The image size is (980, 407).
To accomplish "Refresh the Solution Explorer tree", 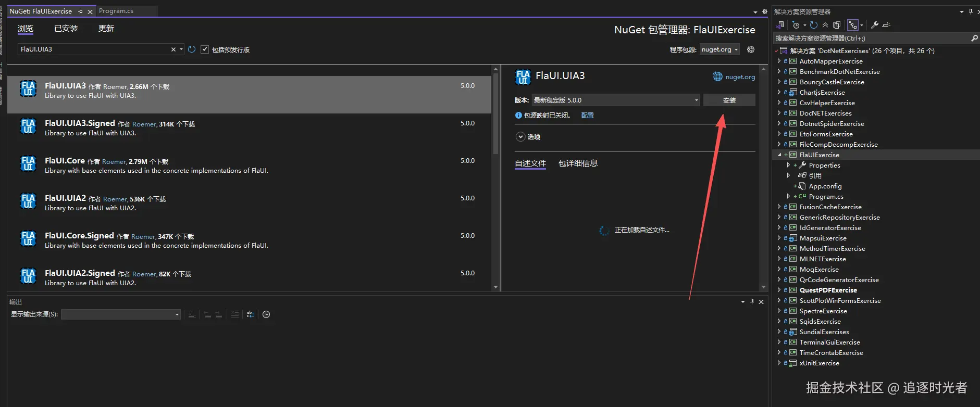I will 814,25.
